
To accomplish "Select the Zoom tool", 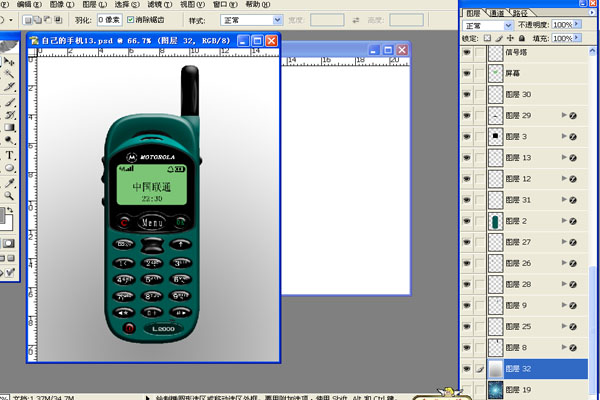I will click(x=9, y=196).
